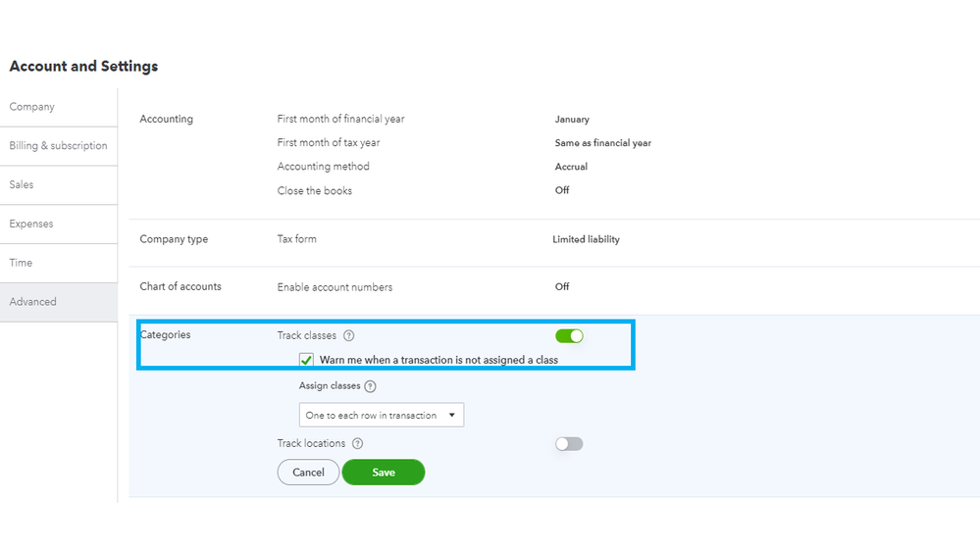Select the Expenses tab

click(x=31, y=224)
